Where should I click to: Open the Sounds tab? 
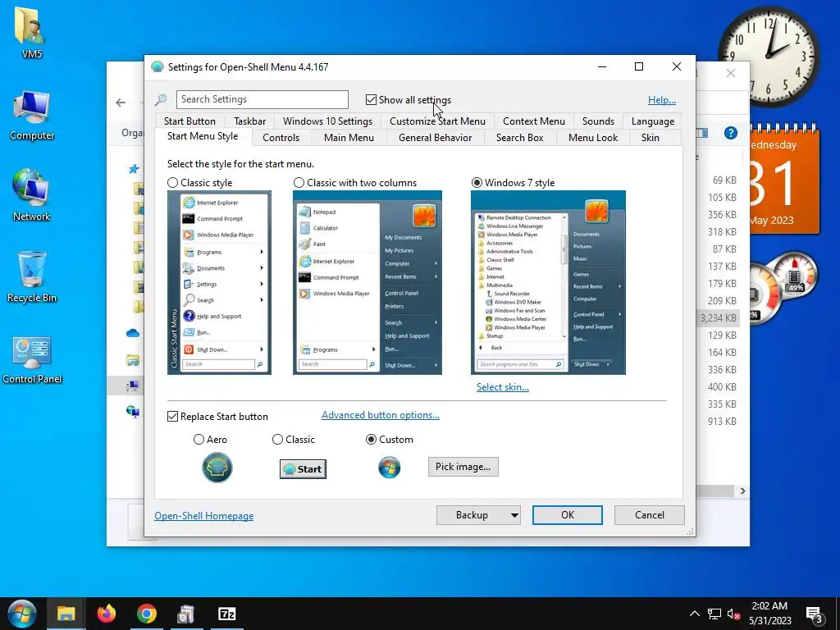click(598, 121)
